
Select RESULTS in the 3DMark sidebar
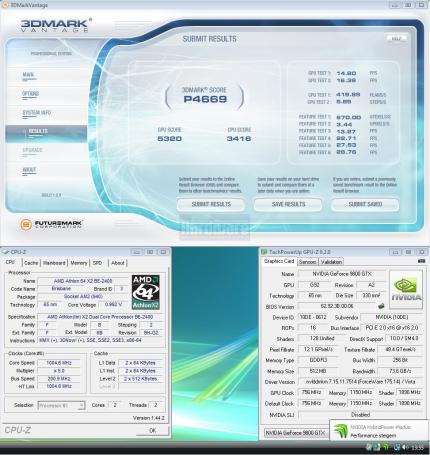tap(46, 133)
